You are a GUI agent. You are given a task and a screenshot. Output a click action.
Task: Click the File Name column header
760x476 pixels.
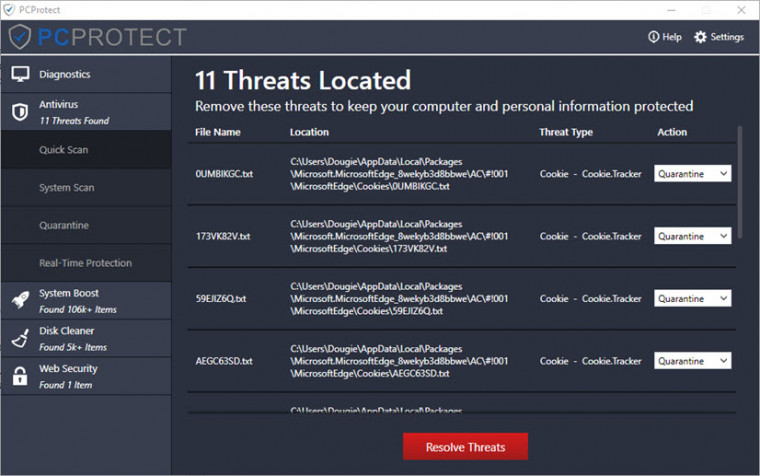coord(218,132)
